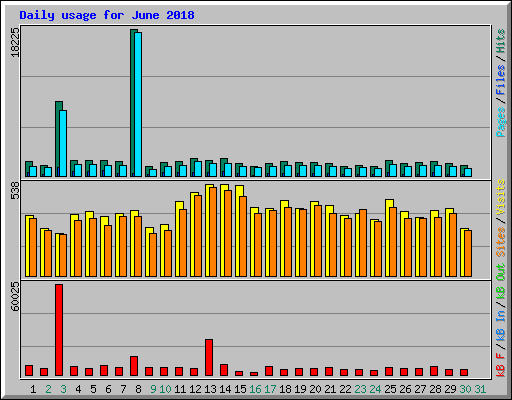This screenshot has height=400, width=512.
Task: Select green day label 23
Action: [x=360, y=389]
